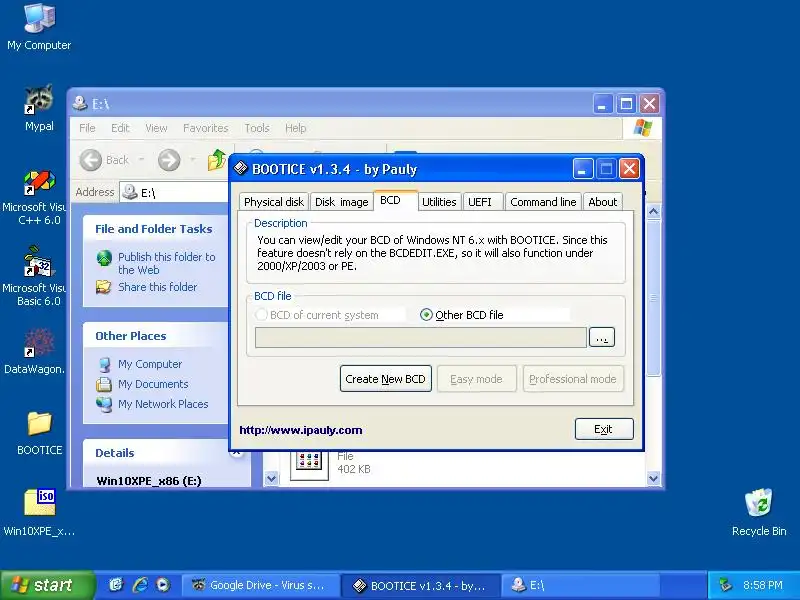This screenshot has width=800, height=600.
Task: Click My Computer link in Other Places
Action: (150, 364)
